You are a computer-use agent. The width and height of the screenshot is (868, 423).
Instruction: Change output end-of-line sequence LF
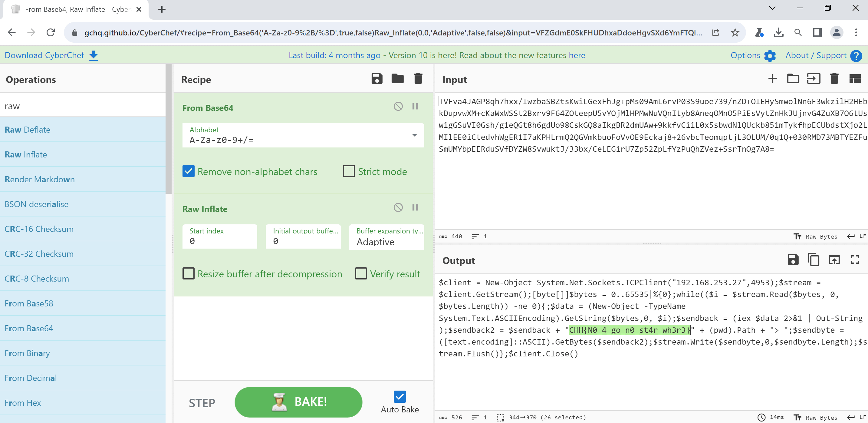[x=856, y=417]
